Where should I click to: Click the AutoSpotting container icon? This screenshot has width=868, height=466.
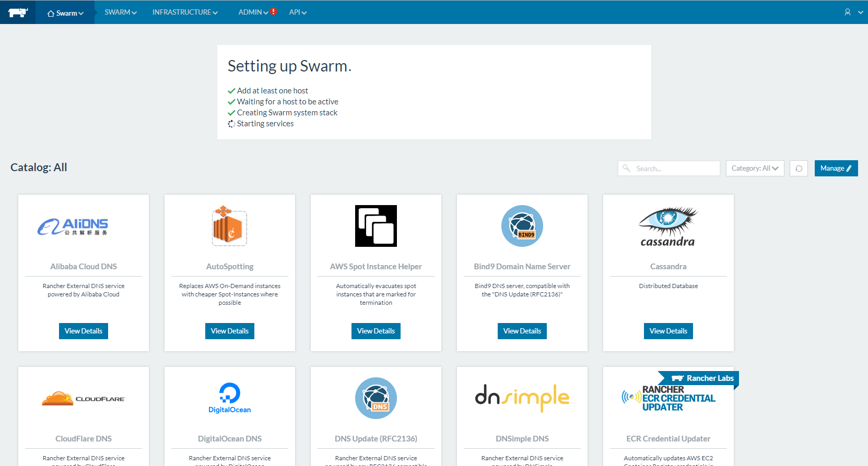pyautogui.click(x=229, y=225)
